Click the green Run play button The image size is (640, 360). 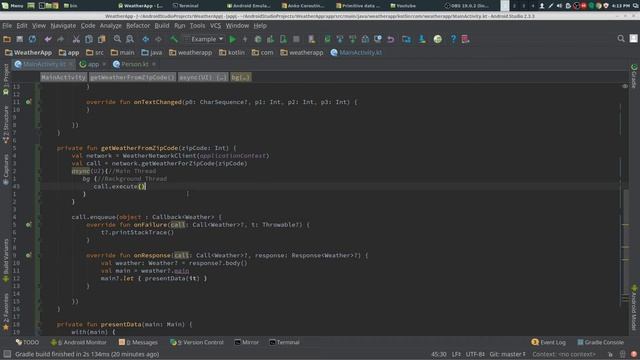pos(233,39)
